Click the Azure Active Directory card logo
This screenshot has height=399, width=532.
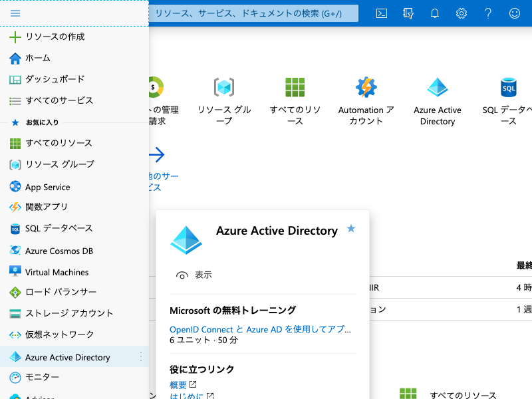pyautogui.click(x=186, y=240)
